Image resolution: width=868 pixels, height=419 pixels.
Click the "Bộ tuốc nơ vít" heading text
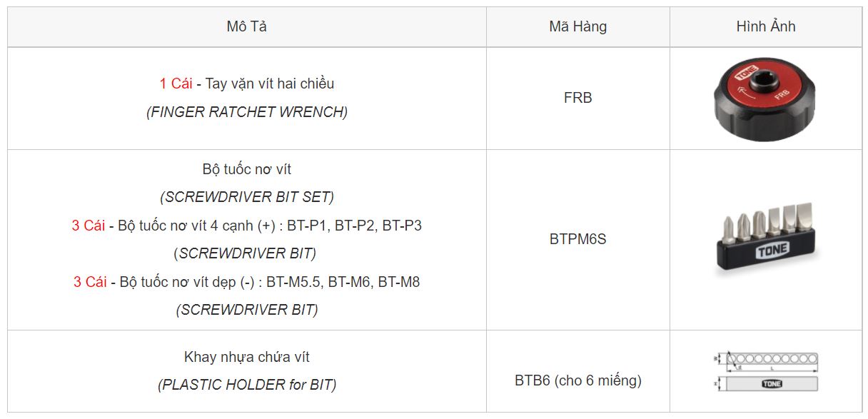click(247, 169)
